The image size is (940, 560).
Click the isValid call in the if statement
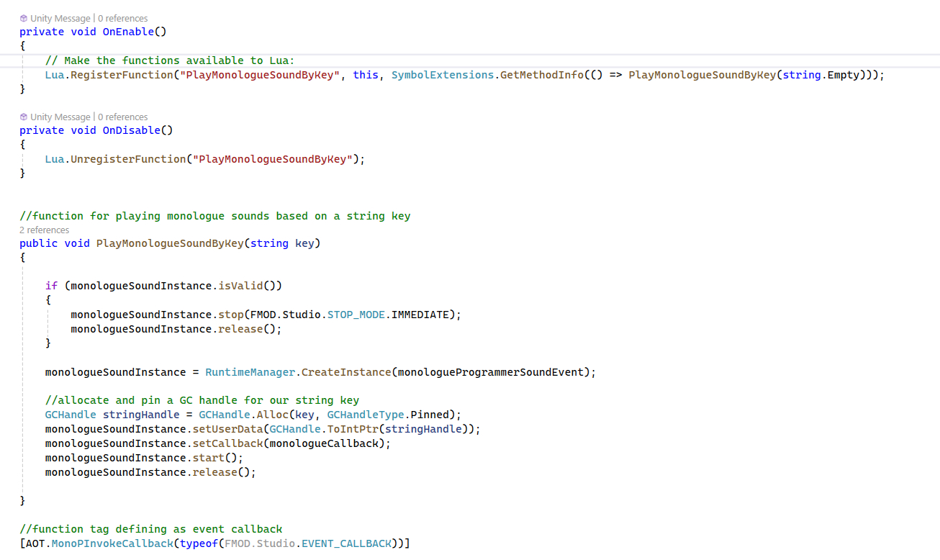point(240,286)
